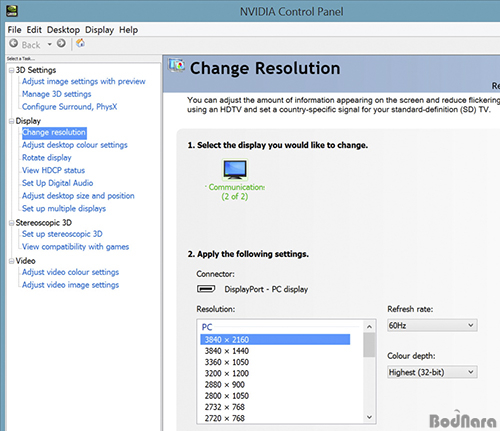The image size is (500, 431).
Task: Select Change resolution in the task tree
Action: [x=54, y=132]
